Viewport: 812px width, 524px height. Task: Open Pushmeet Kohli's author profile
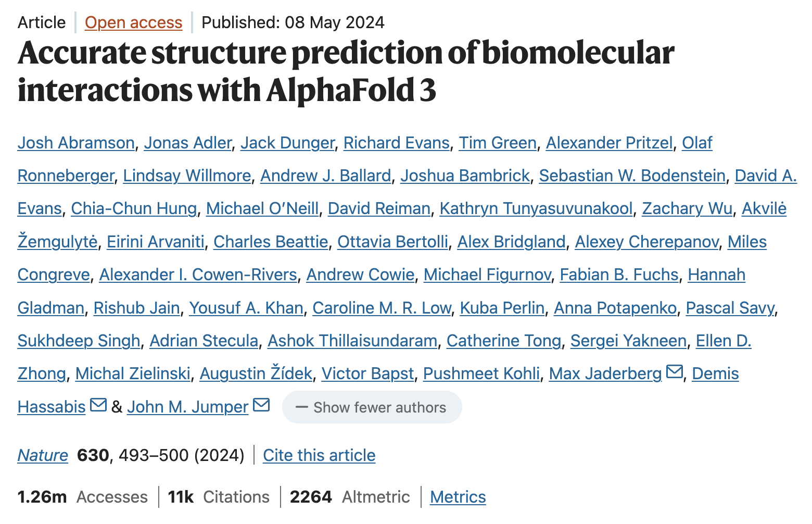coord(481,373)
